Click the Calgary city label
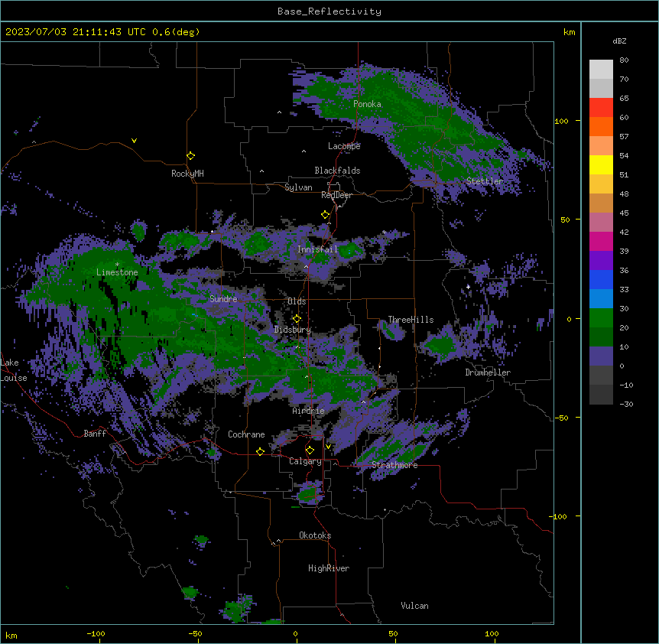The width and height of the screenshot is (659, 644). tap(306, 461)
